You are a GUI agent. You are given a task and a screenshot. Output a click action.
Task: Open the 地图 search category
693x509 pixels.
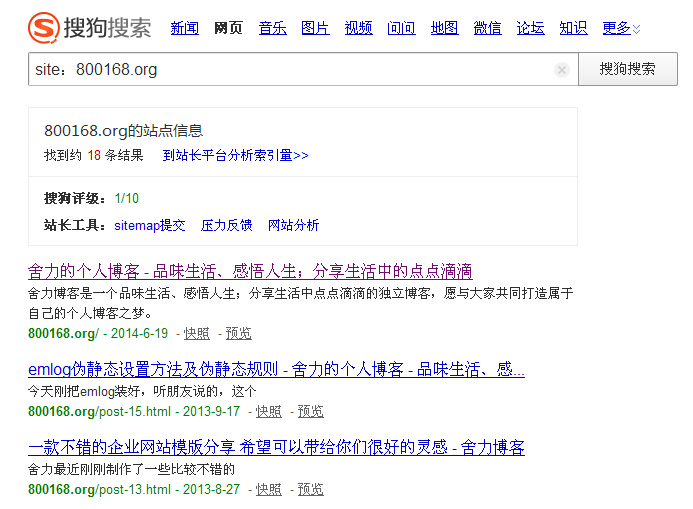[x=444, y=28]
